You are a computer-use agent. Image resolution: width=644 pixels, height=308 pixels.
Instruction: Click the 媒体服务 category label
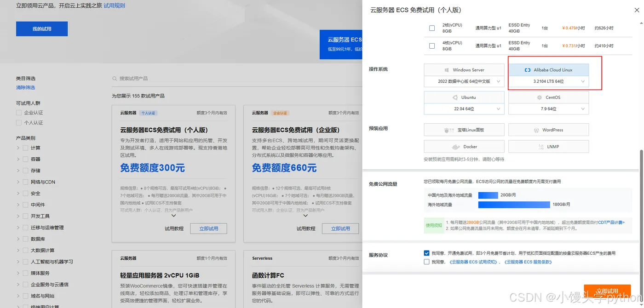[40, 274]
